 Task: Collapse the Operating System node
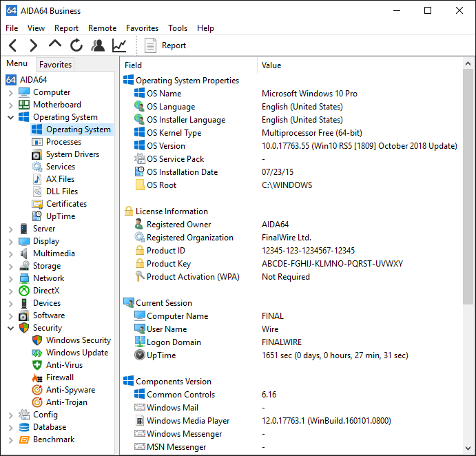tap(10, 117)
